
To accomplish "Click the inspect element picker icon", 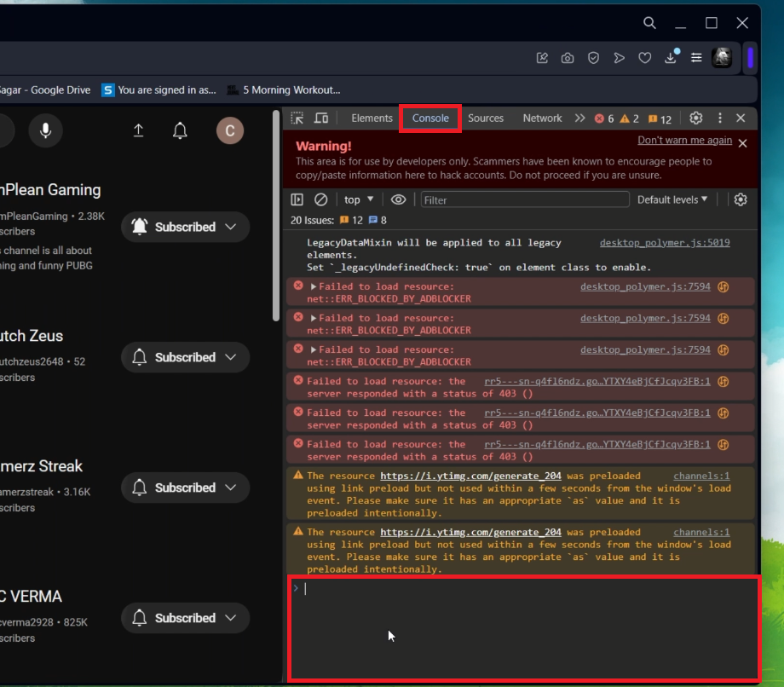I will tap(297, 118).
